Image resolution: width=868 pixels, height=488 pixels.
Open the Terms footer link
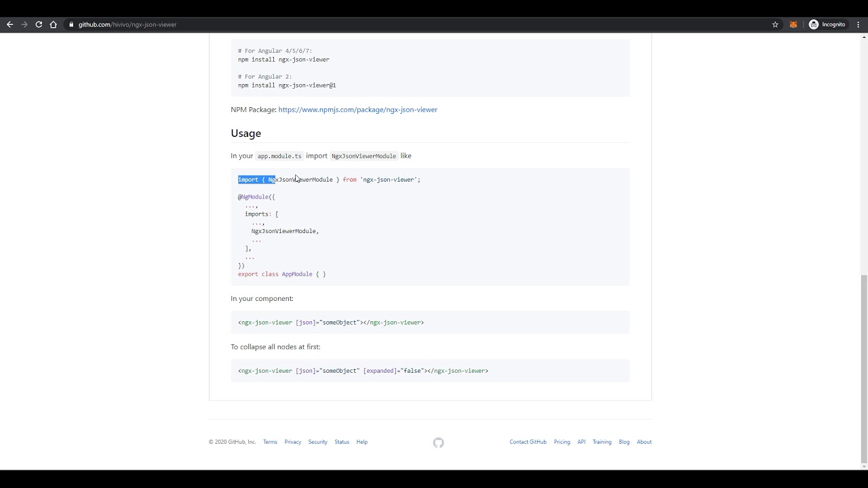click(270, 442)
